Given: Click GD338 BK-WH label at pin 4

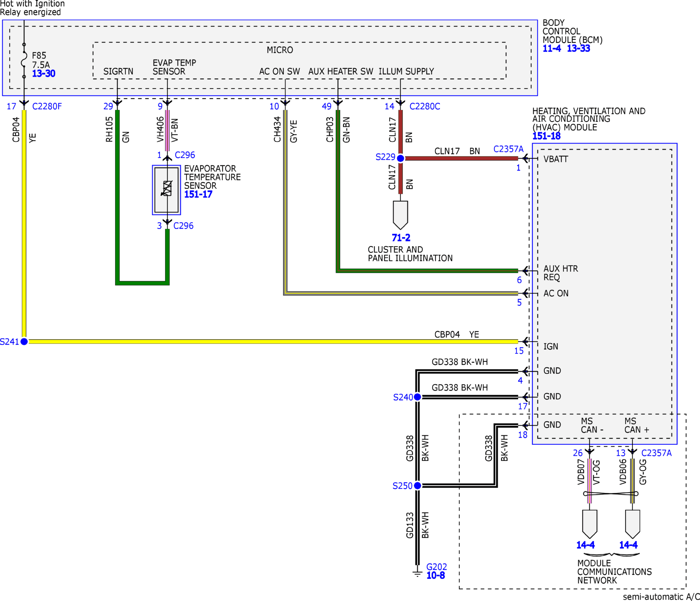Looking at the screenshot, I should (x=460, y=362).
